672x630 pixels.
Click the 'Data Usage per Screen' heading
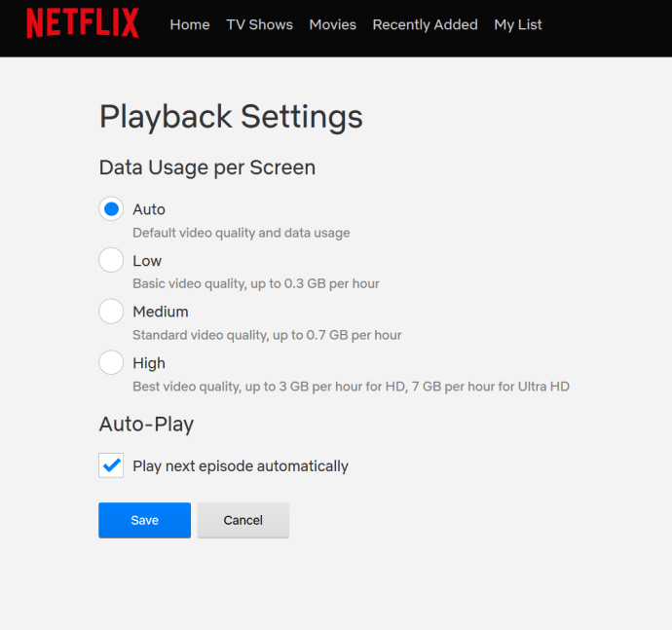point(207,167)
